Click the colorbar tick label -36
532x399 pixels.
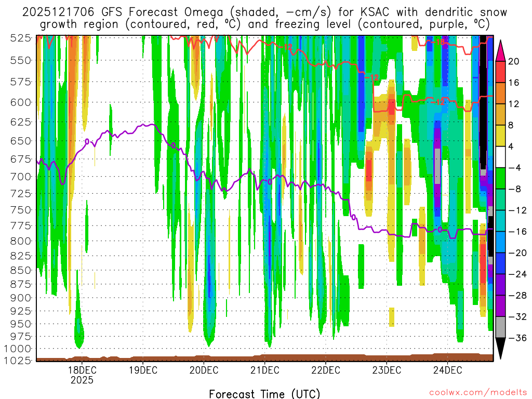point(517,338)
